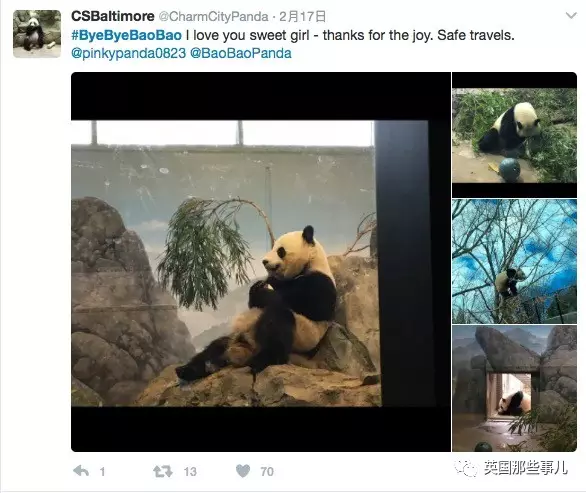Click the 英国那些事儿 watermark text
This screenshot has width=586, height=493.
coord(525,468)
